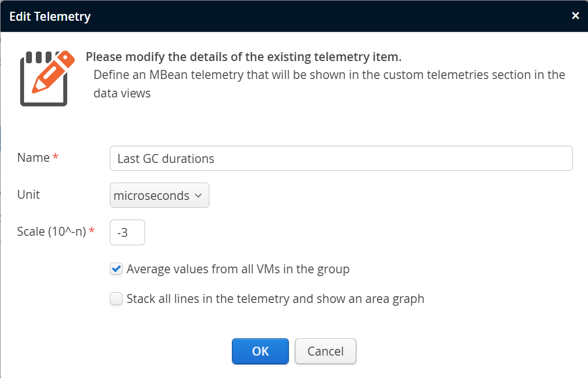Open the Unit dropdown showing microseconds
The width and height of the screenshot is (588, 378).
tap(159, 195)
